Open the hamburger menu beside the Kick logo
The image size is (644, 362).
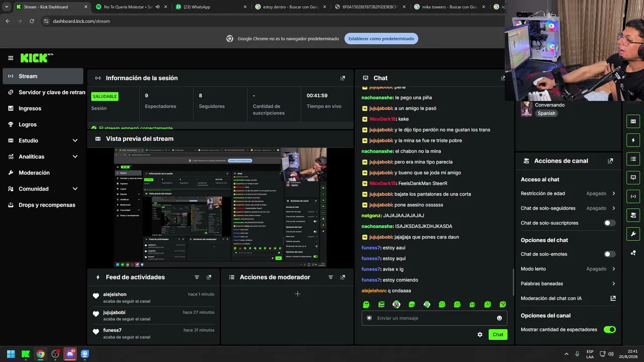[11, 58]
